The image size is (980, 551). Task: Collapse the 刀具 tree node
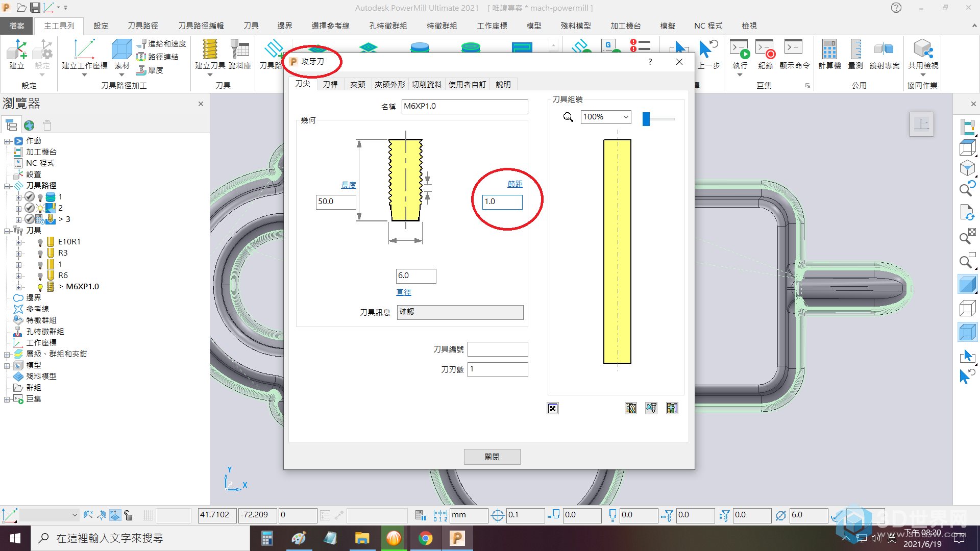click(7, 231)
